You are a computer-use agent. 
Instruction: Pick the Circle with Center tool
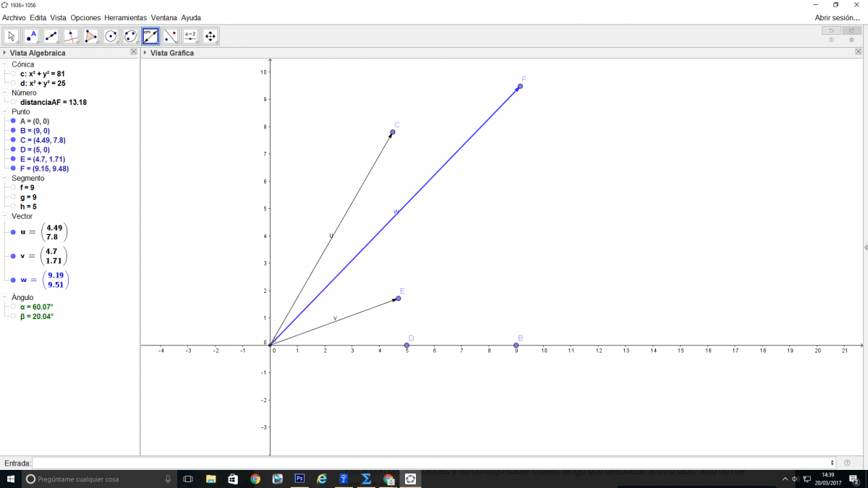pos(111,35)
